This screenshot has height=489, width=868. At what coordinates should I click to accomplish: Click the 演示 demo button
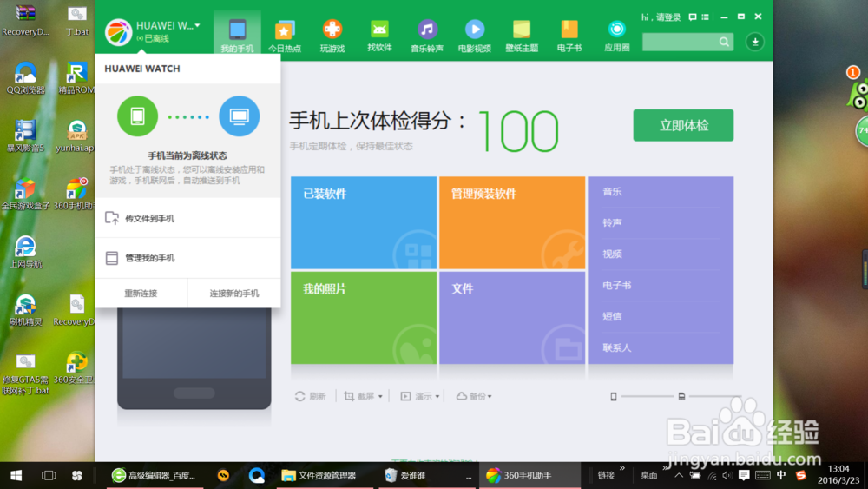pos(417,396)
